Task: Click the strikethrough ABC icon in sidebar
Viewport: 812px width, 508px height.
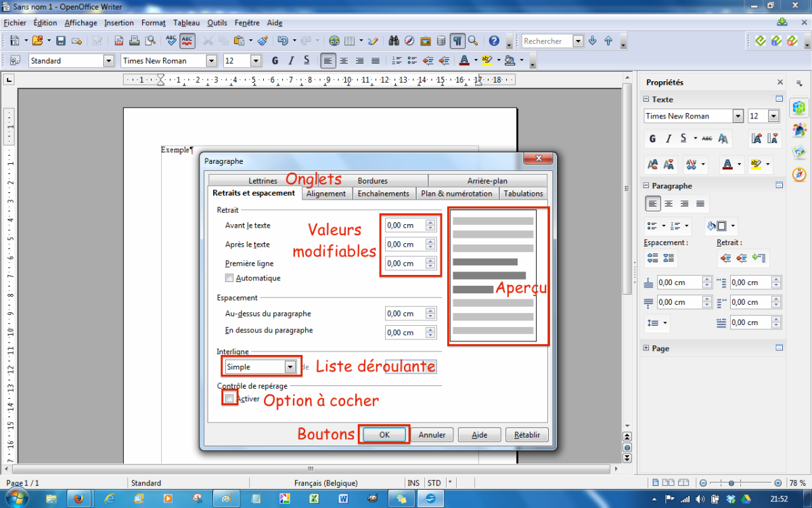Action: click(x=706, y=139)
